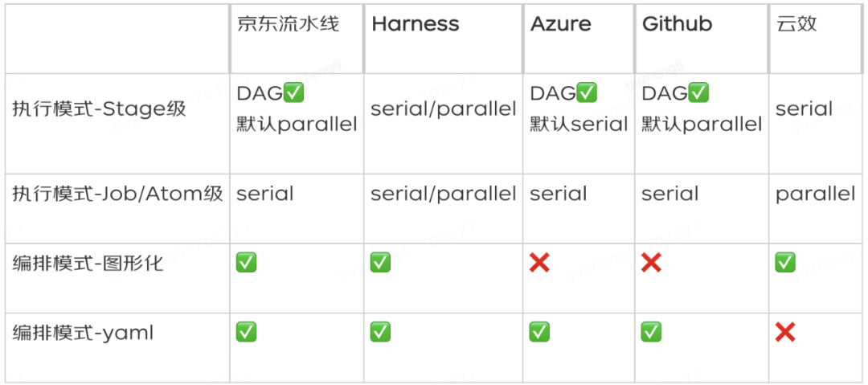Select the 京东流水线 column header
Screen dimensions: 868x385
click(288, 24)
